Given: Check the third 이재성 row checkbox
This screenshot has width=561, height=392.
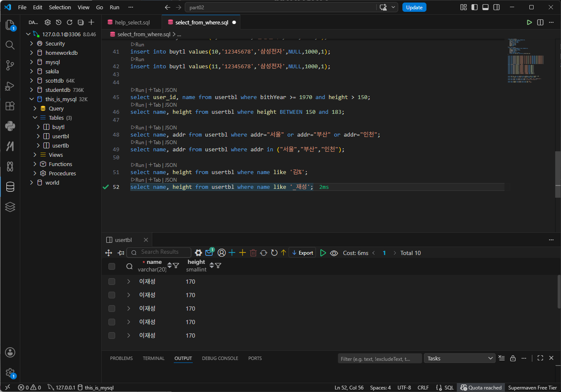Looking at the screenshot, I should (112, 309).
